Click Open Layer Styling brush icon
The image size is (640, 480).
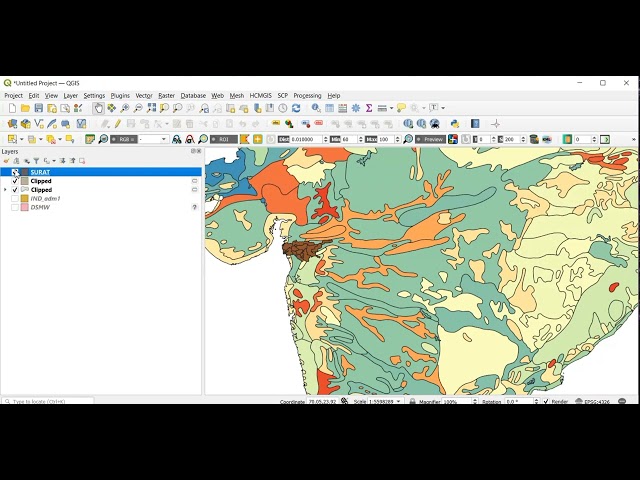point(7,161)
